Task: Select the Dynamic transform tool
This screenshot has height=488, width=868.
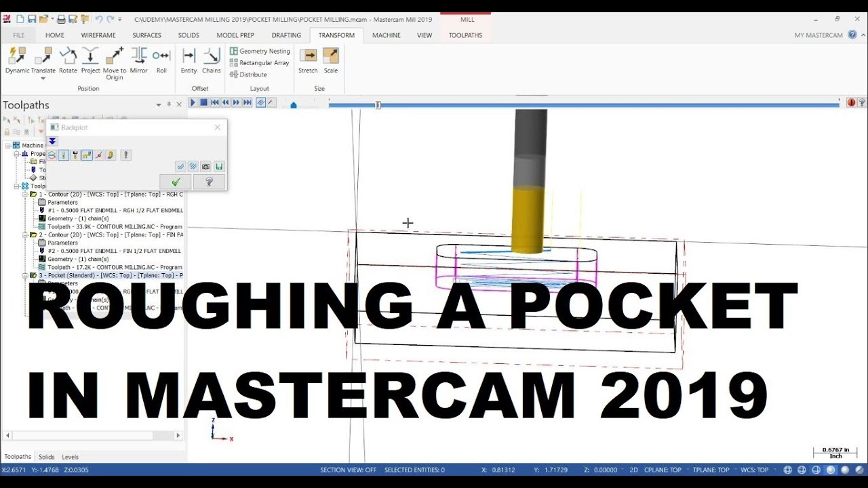Action: 17,60
